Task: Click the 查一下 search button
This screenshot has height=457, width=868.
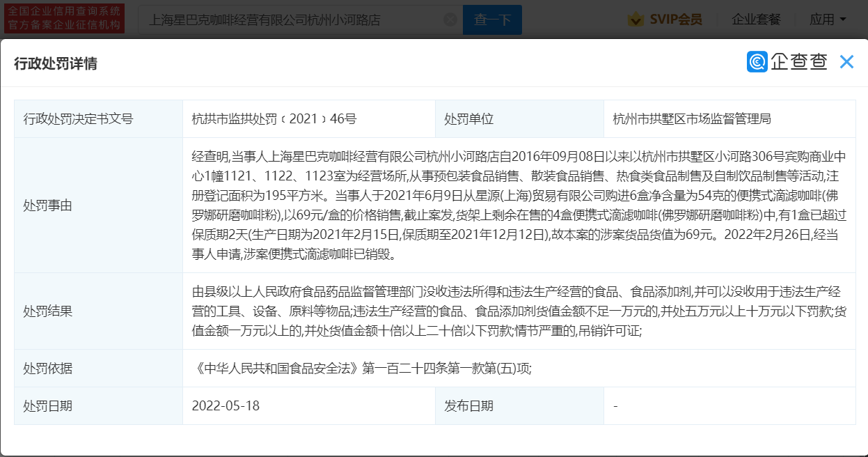Action: coord(492,20)
